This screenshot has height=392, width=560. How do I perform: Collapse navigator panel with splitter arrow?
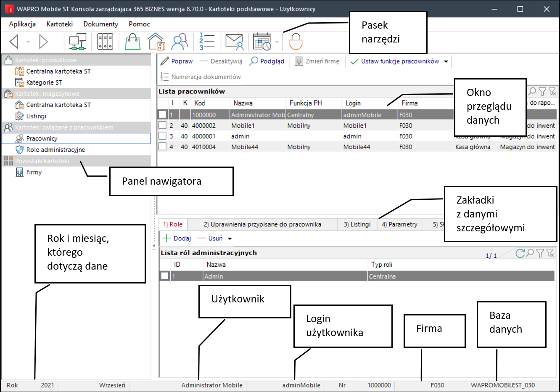(154, 246)
